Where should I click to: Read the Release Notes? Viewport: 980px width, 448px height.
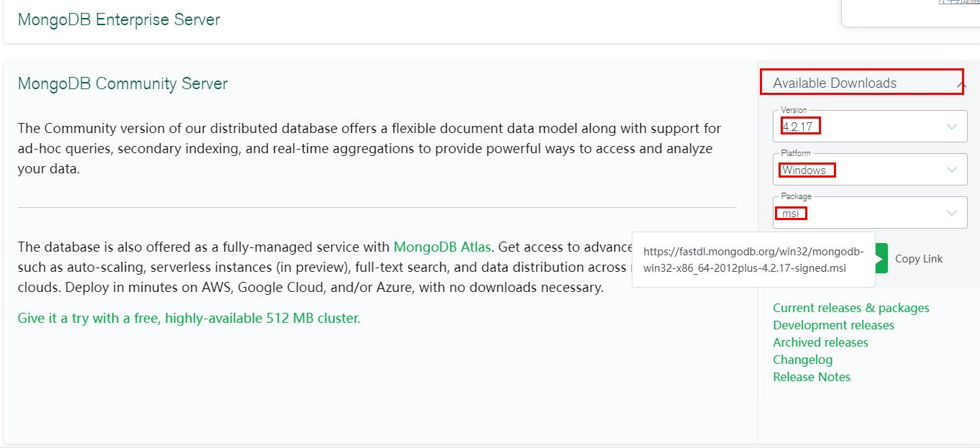point(812,377)
